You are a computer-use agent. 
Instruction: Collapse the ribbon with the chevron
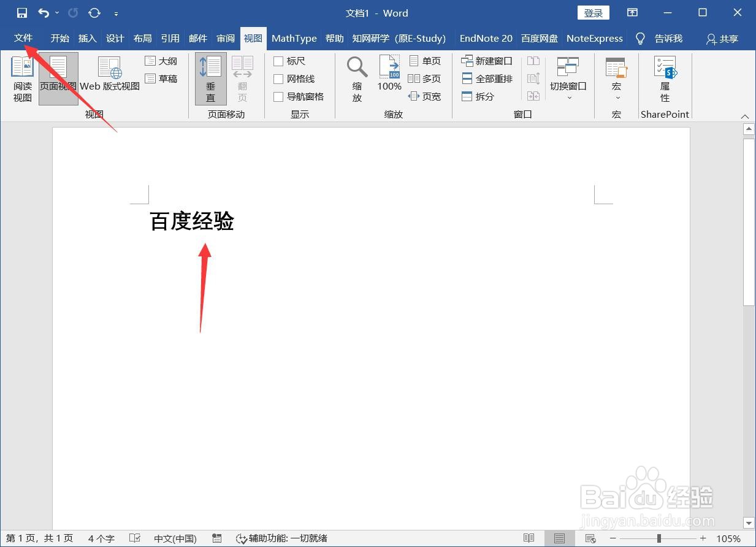pos(745,116)
